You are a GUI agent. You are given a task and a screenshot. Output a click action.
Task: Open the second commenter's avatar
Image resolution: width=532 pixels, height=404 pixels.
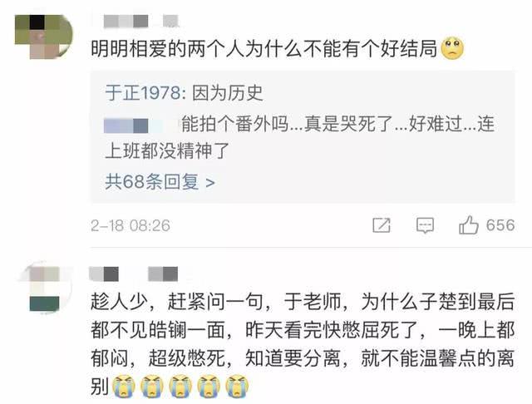point(44,289)
